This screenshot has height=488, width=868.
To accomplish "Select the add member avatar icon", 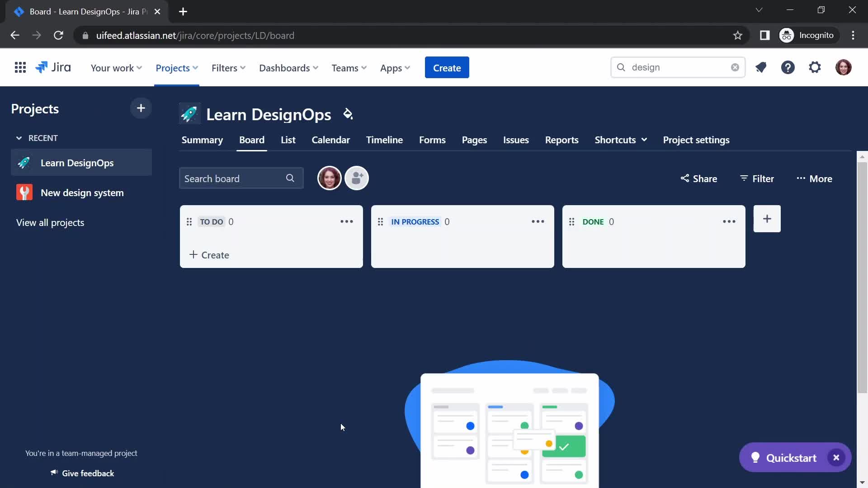I will [x=357, y=178].
